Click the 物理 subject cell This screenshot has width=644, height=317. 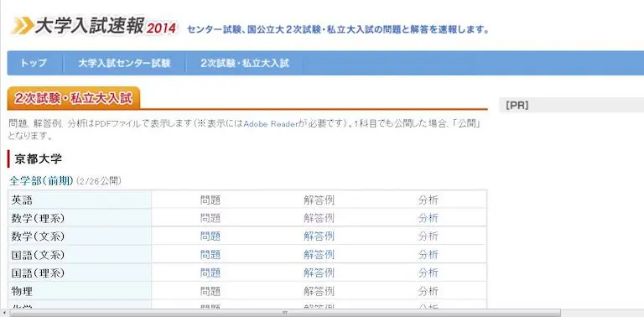pyautogui.click(x=80, y=291)
